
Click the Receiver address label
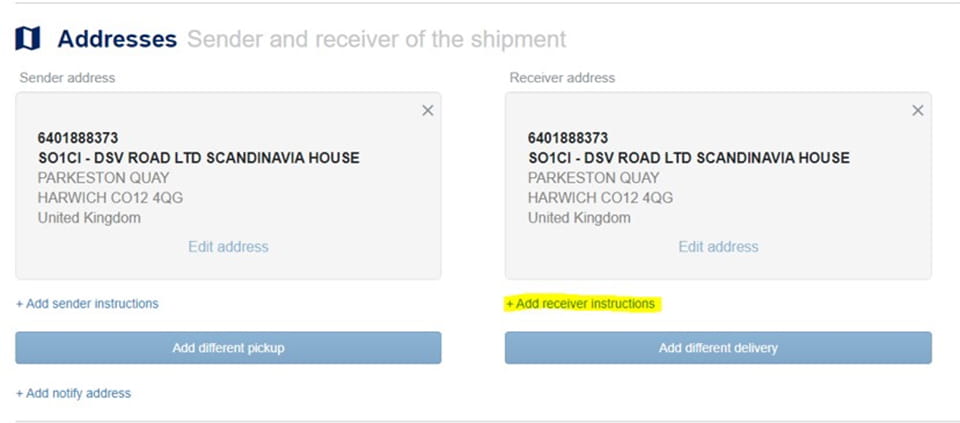562,78
